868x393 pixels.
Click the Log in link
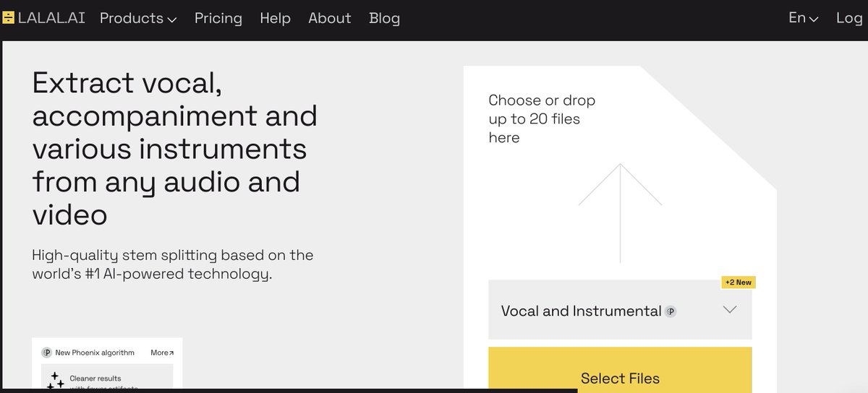[849, 18]
